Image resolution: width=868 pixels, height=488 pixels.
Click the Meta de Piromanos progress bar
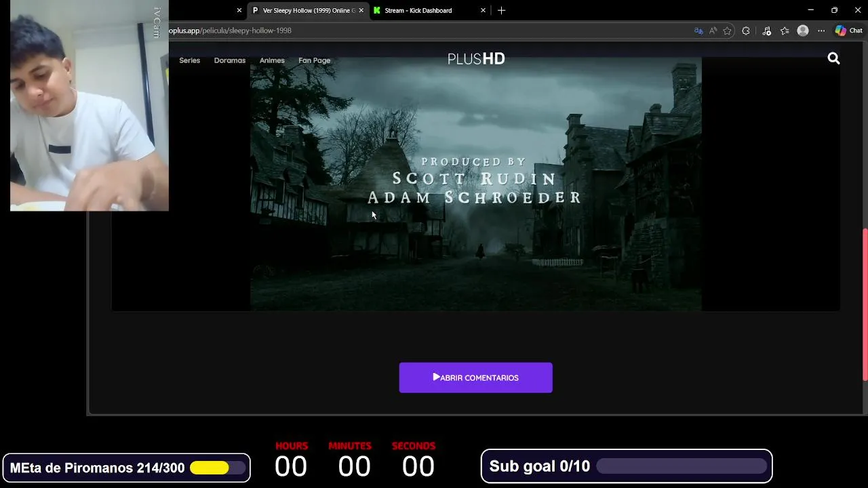point(218,468)
